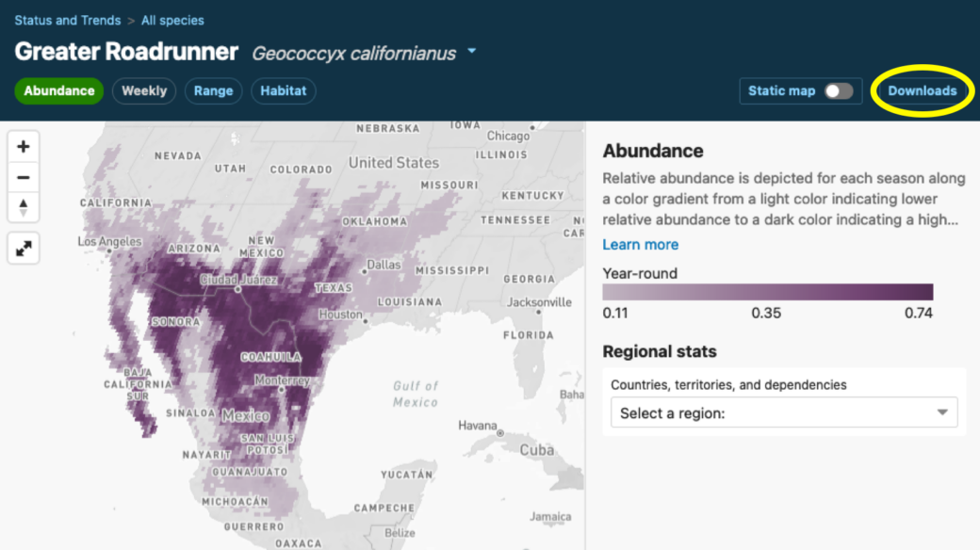Viewport: 980px width, 550px height.
Task: Click the upward triangle in the map controls
Action: 23,207
